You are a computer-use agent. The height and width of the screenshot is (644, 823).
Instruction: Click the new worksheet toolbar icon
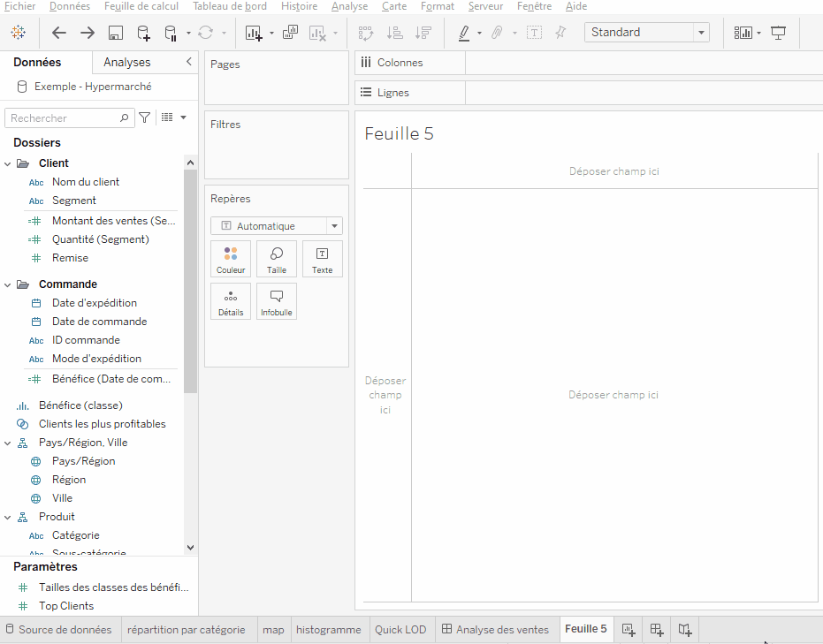(254, 33)
